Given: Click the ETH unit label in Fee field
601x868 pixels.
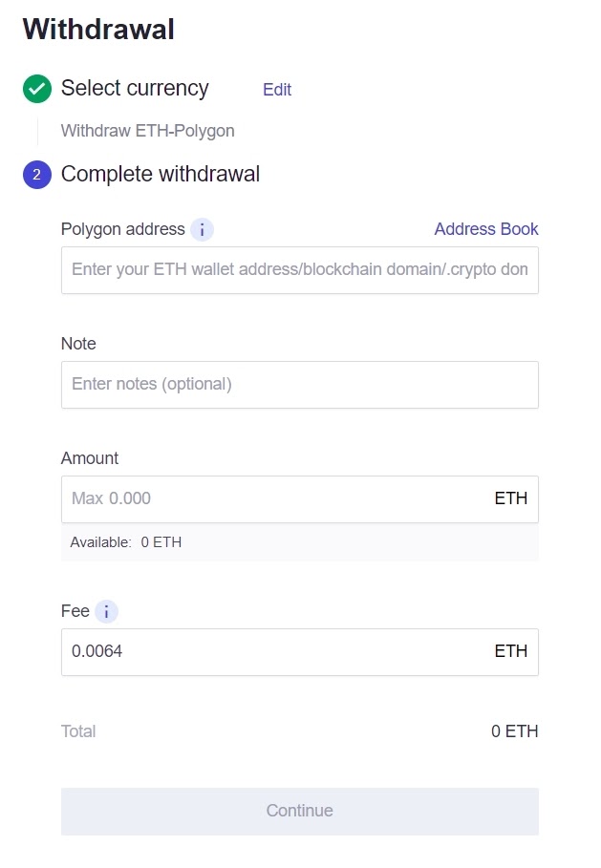Looking at the screenshot, I should click(x=510, y=652).
